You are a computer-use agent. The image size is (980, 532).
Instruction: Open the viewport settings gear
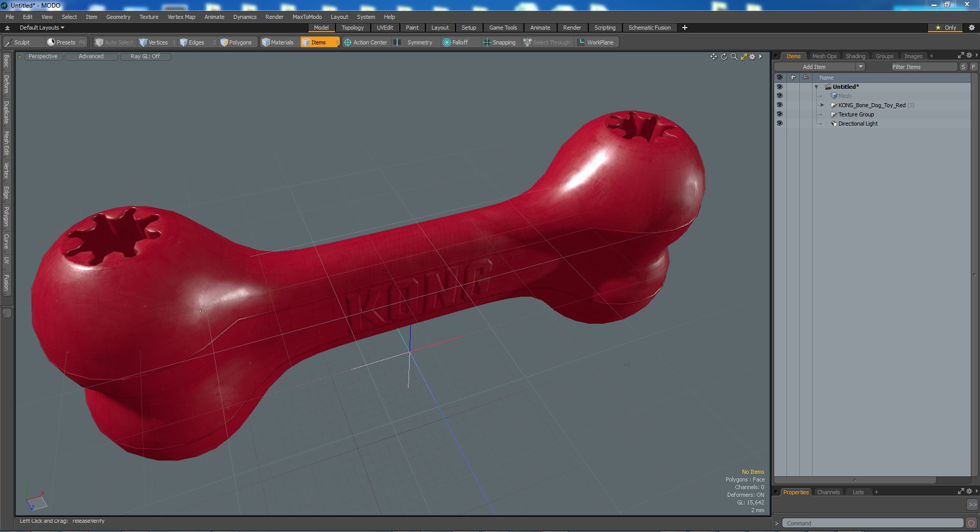752,57
